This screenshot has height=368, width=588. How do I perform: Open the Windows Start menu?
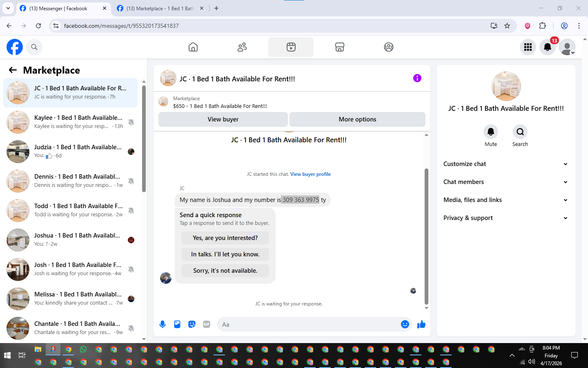(7, 355)
